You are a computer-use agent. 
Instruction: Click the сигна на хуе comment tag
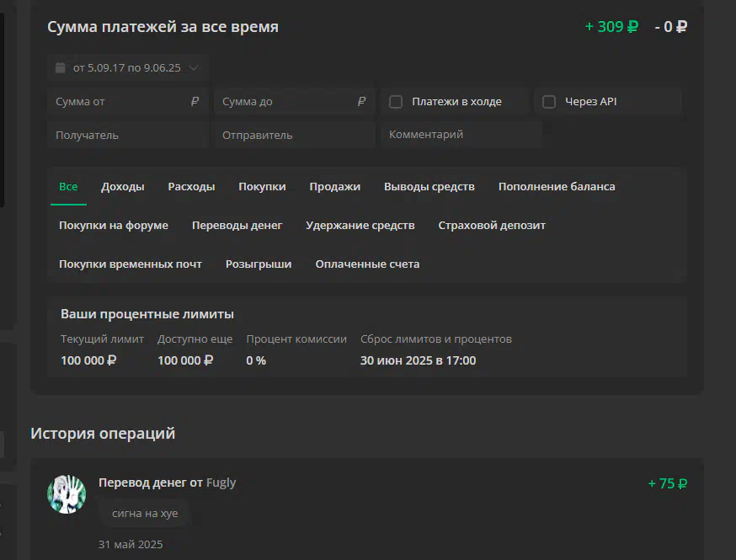click(145, 514)
